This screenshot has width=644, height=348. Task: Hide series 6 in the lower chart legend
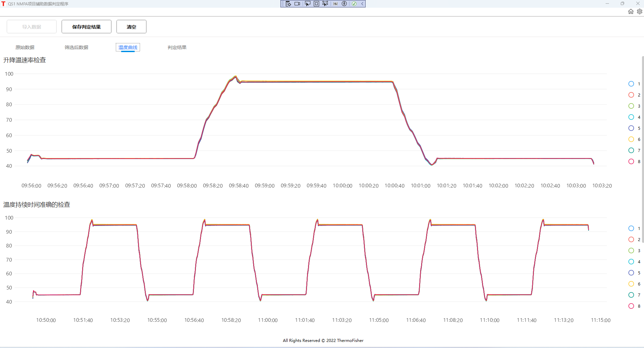[x=634, y=284]
